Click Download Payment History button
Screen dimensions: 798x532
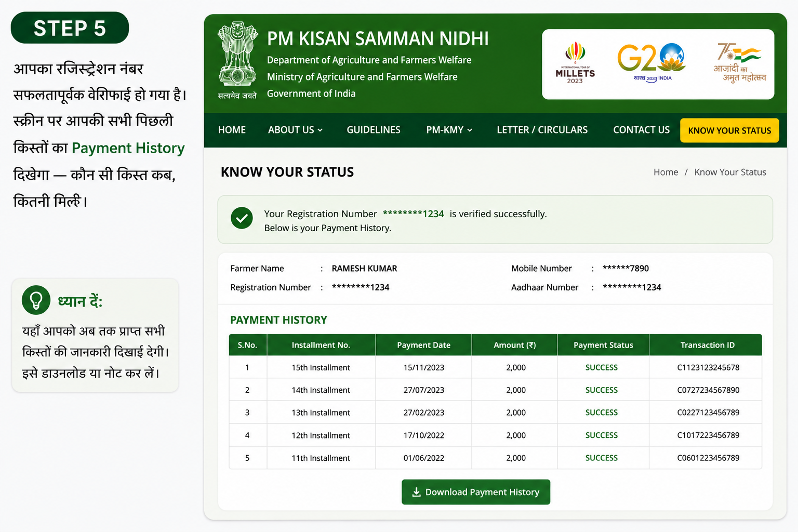476,492
